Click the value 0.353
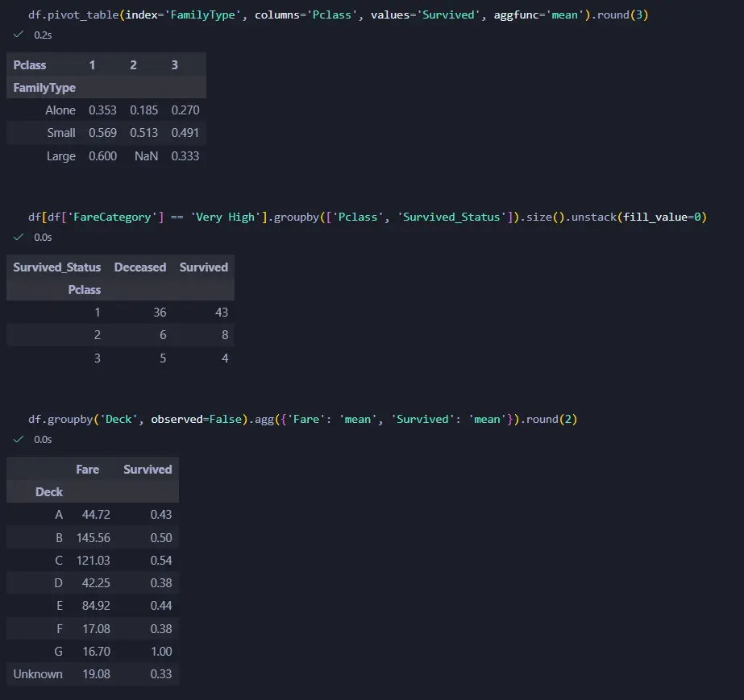Screen dimensions: 744x700 102,110
